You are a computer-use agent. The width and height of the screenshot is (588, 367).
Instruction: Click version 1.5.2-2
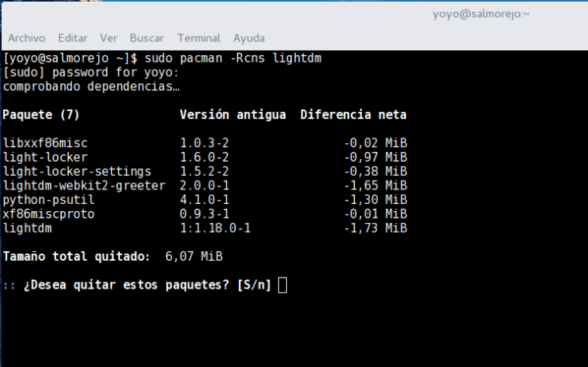[x=204, y=172]
